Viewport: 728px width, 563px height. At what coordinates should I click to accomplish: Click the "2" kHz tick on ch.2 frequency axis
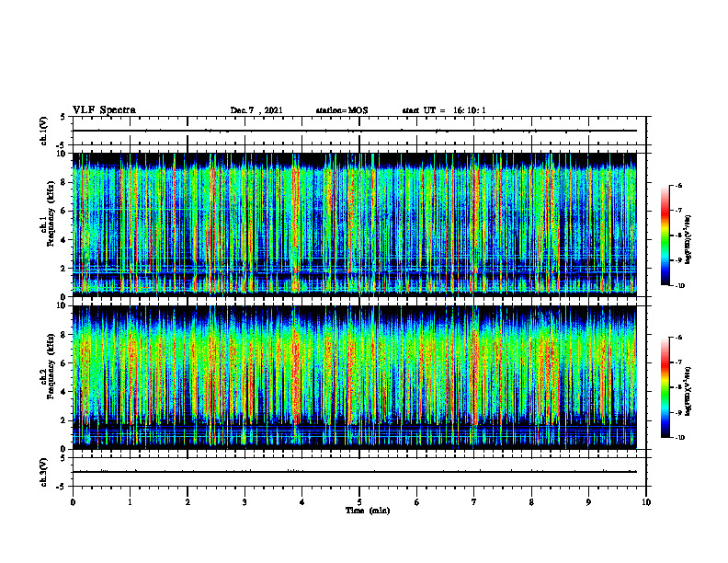(64, 419)
